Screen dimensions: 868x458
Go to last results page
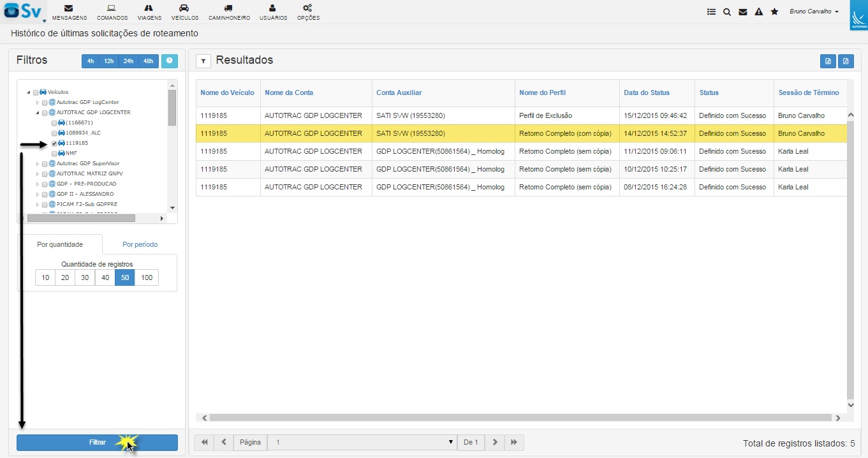click(514, 442)
